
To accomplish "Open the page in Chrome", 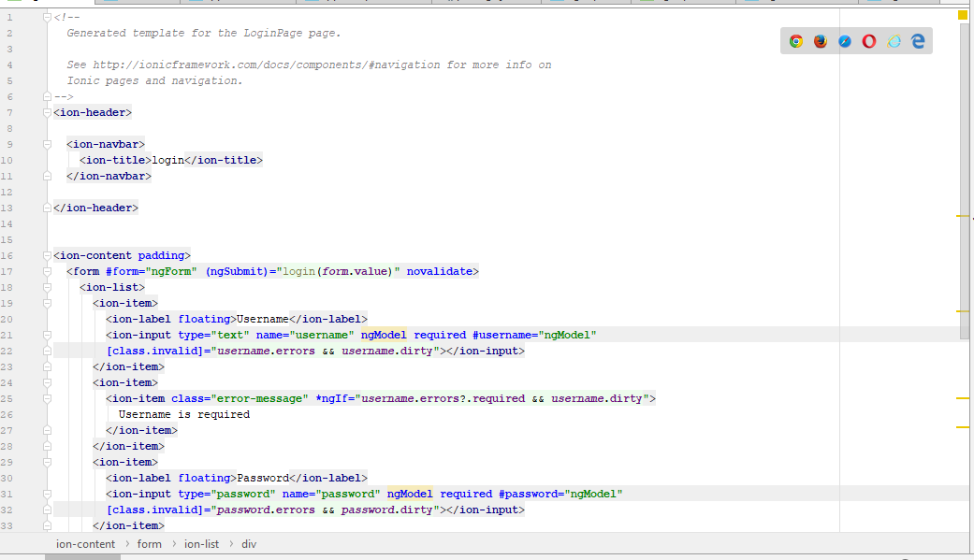I will click(x=796, y=41).
